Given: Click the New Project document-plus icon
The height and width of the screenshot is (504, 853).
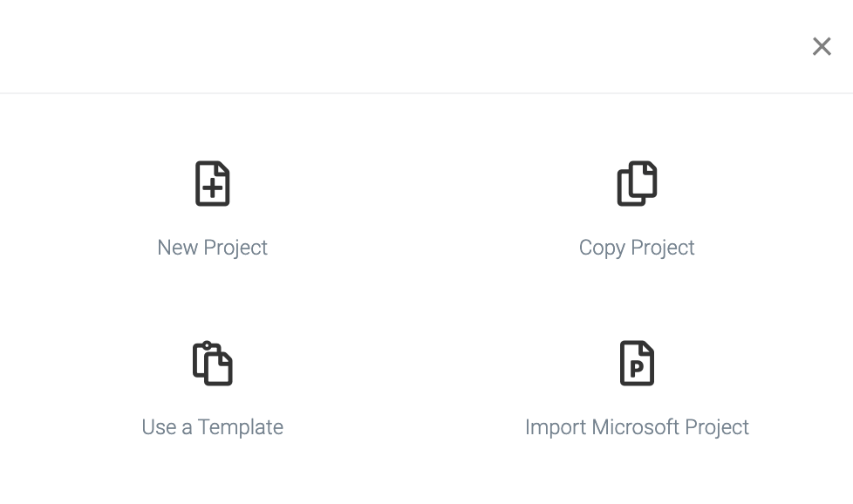Looking at the screenshot, I should click(x=212, y=183).
